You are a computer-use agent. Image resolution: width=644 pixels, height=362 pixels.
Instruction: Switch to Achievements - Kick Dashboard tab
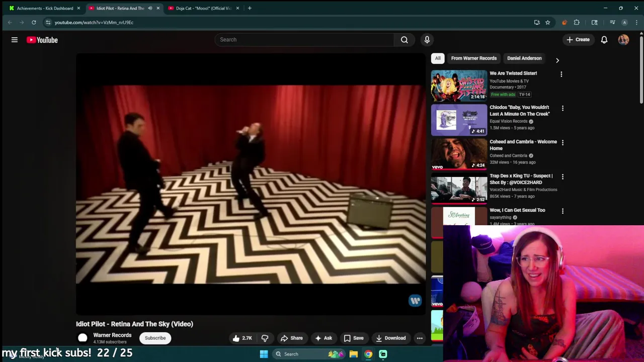pos(45,8)
